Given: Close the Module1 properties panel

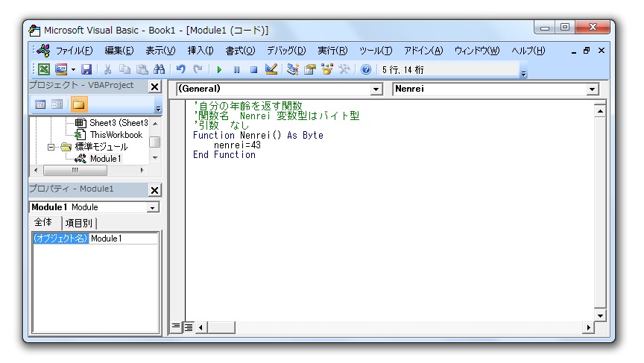Looking at the screenshot, I should (154, 190).
